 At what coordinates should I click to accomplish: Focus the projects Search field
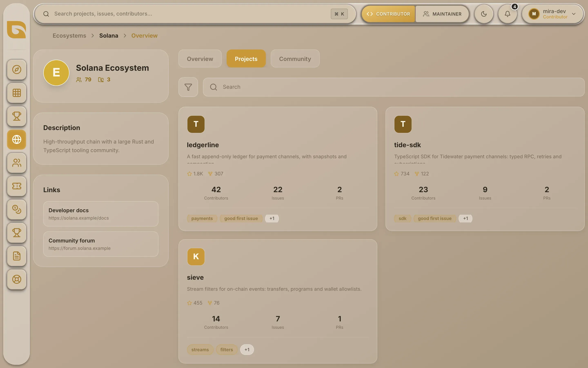pos(394,87)
